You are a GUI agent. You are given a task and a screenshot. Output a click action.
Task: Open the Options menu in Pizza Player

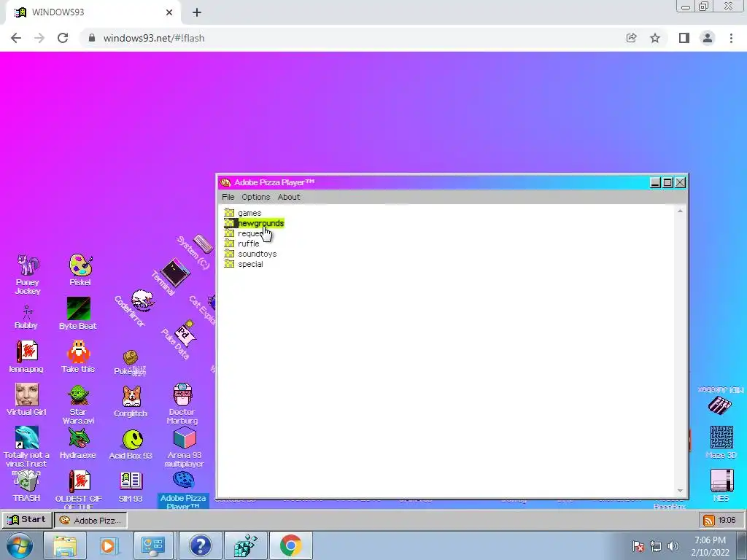[256, 197]
